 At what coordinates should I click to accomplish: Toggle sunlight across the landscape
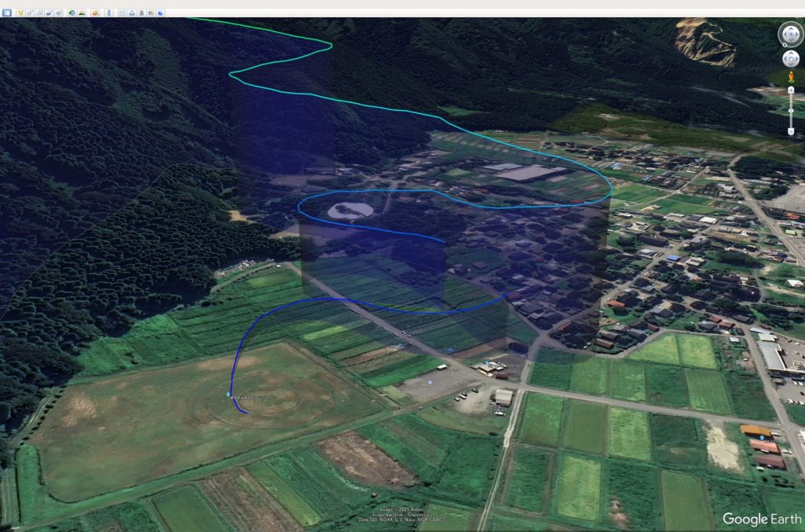click(x=82, y=13)
